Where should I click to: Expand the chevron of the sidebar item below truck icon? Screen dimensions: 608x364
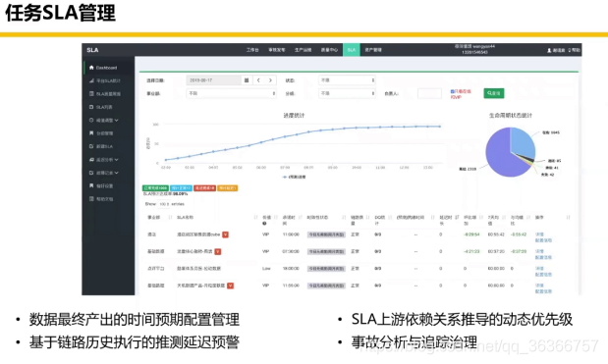(x=116, y=173)
